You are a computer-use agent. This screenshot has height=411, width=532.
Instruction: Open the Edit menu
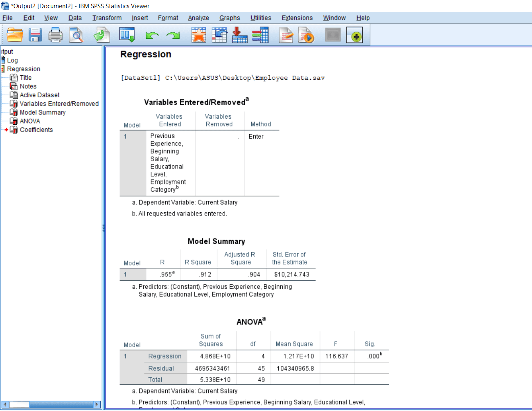click(29, 18)
